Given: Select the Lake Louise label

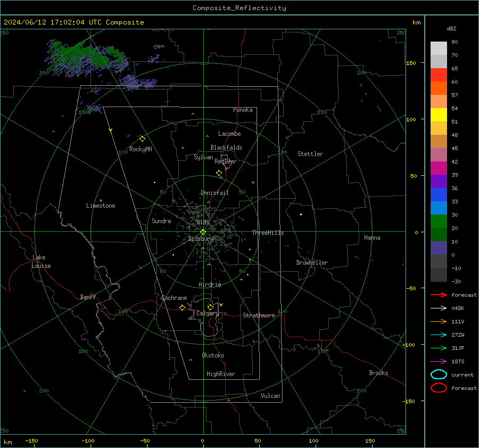Looking at the screenshot, I should pyautogui.click(x=41, y=262).
